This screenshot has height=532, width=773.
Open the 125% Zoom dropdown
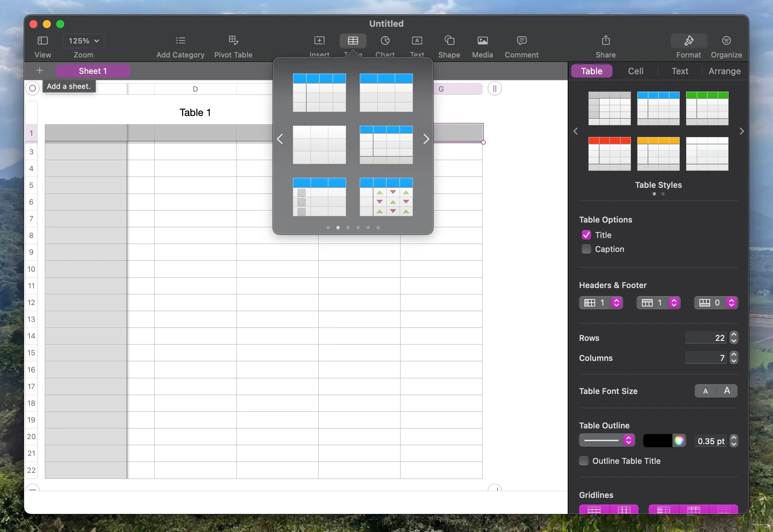83,41
